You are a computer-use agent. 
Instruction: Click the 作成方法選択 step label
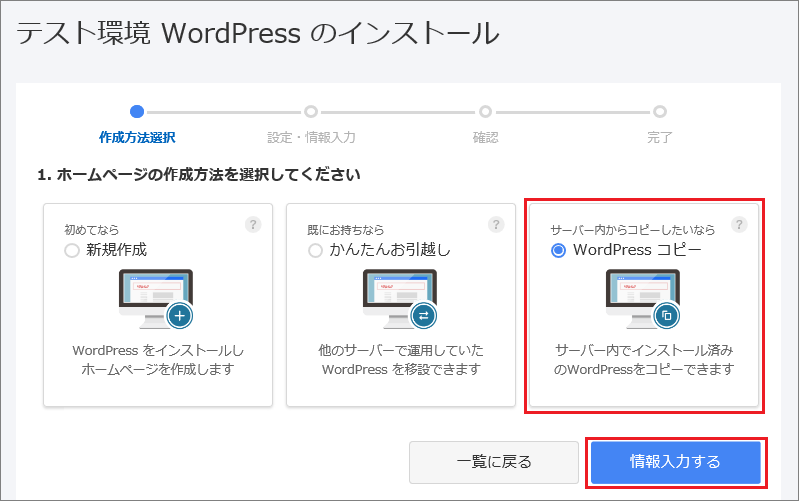pos(137,138)
